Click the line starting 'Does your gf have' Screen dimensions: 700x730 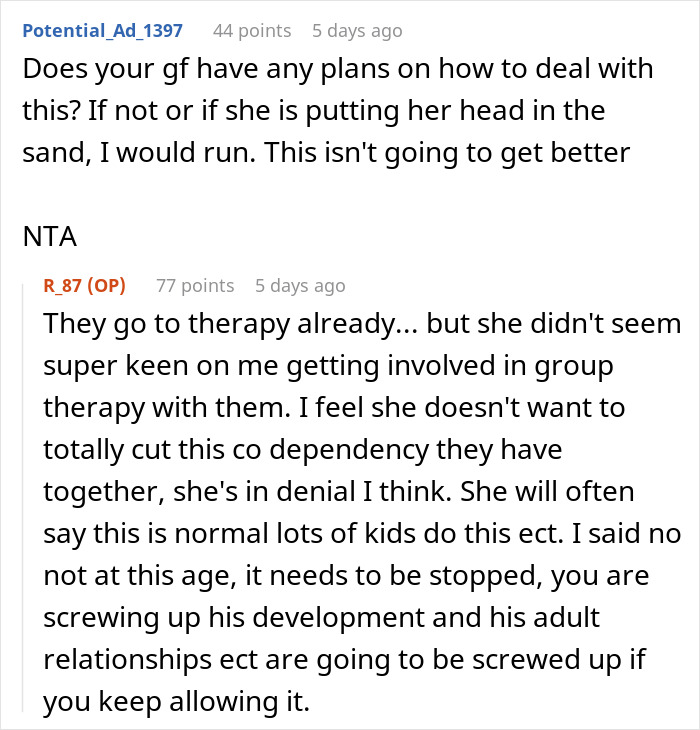point(338,70)
